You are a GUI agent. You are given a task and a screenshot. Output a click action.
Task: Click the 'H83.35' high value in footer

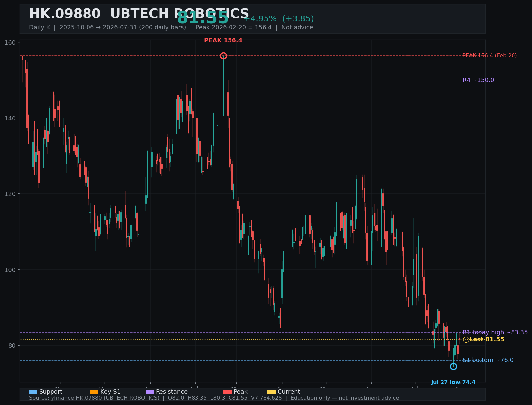click(x=197, y=398)
